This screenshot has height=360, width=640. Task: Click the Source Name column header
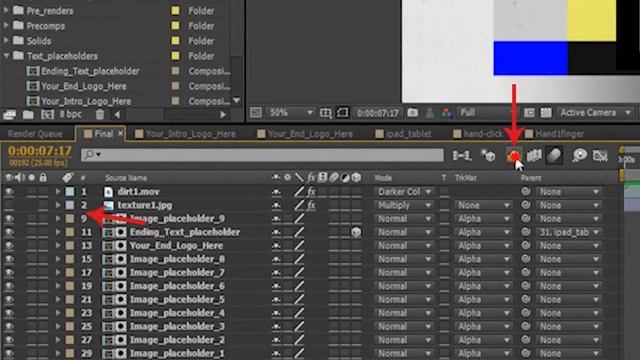(x=126, y=178)
